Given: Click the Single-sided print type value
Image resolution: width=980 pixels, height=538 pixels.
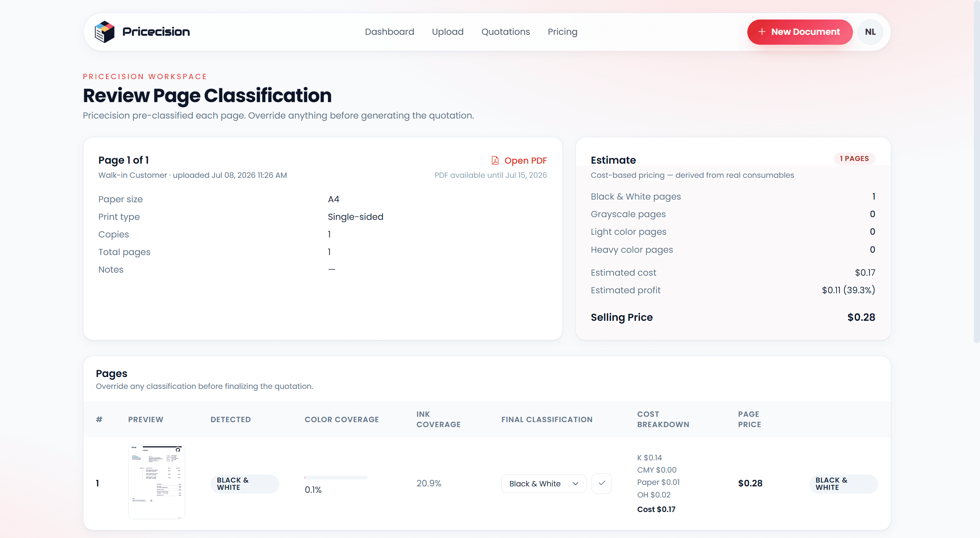Looking at the screenshot, I should click(x=355, y=217).
